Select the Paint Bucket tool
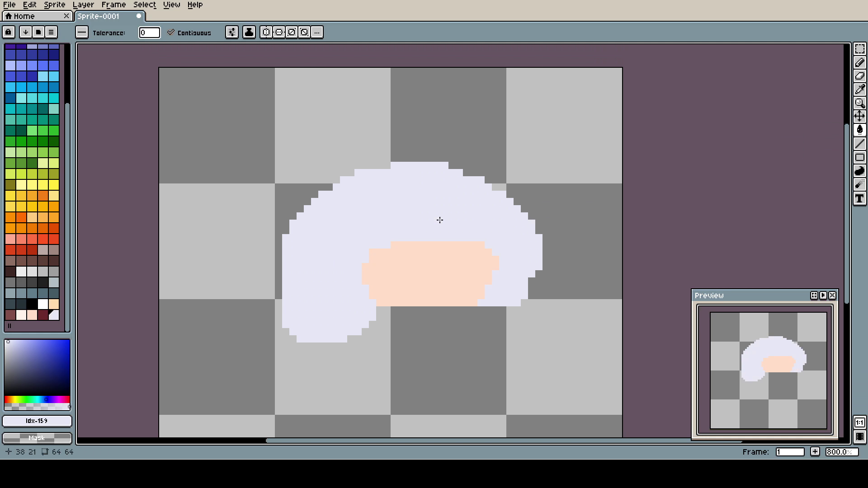Viewport: 868px width, 488px height. 859,130
